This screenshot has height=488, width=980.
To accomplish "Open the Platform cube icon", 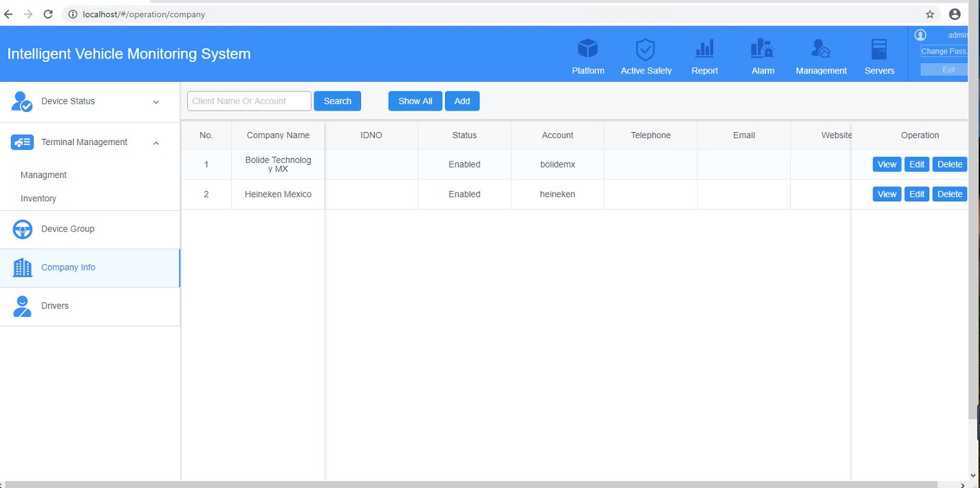I will click(588, 49).
